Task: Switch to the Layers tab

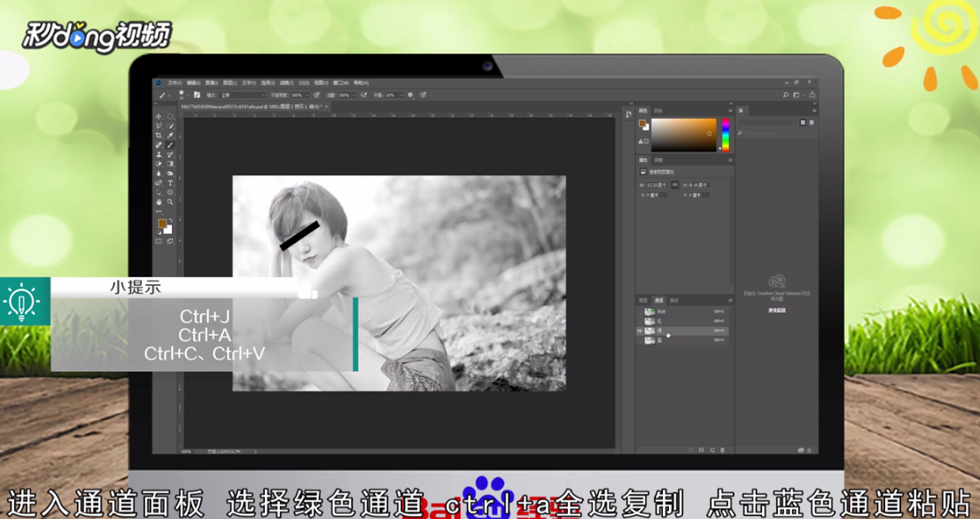Action: [x=643, y=300]
